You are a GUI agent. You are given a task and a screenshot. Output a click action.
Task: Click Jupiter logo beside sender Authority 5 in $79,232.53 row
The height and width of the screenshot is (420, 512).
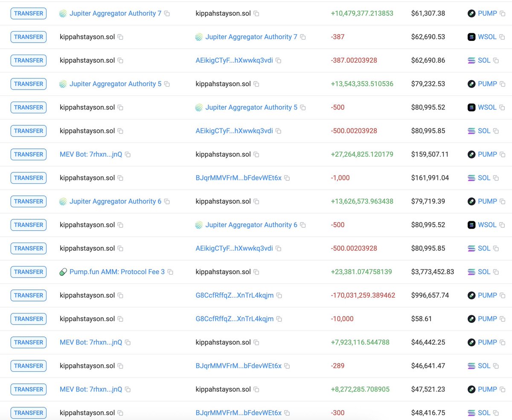(x=63, y=84)
